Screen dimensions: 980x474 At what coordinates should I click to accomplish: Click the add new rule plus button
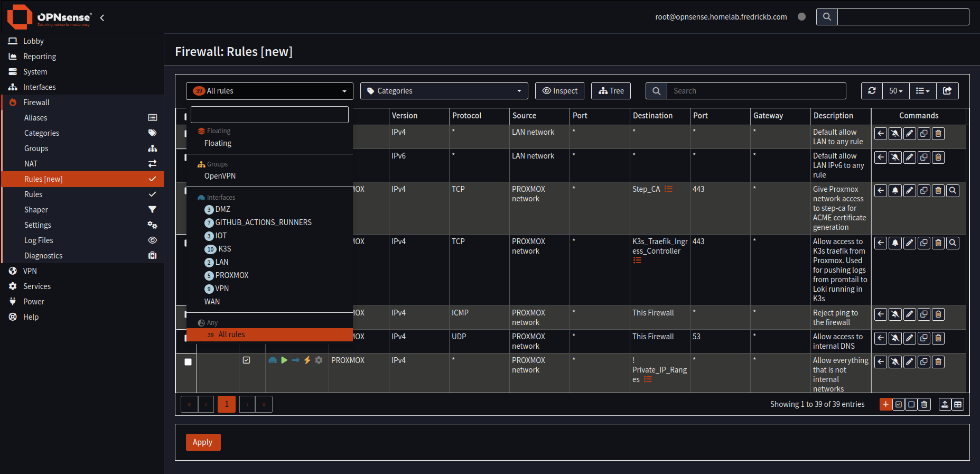885,404
